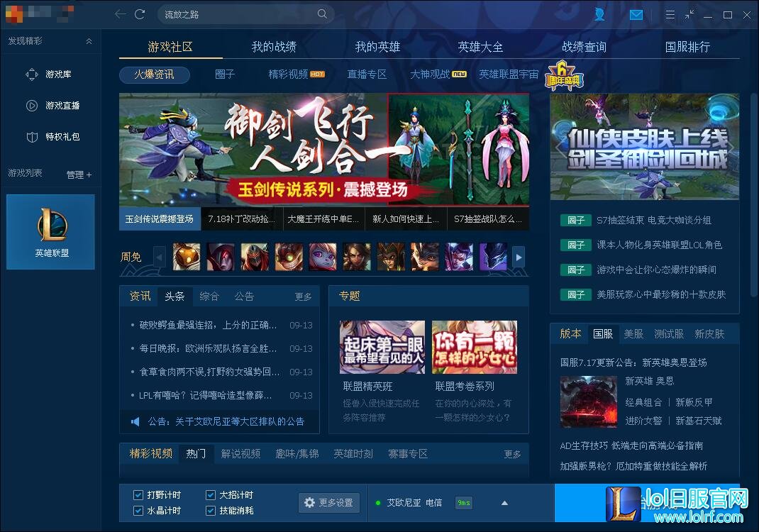This screenshot has height=532, width=759.
Task: Switch version to 美服 tab
Action: point(633,334)
